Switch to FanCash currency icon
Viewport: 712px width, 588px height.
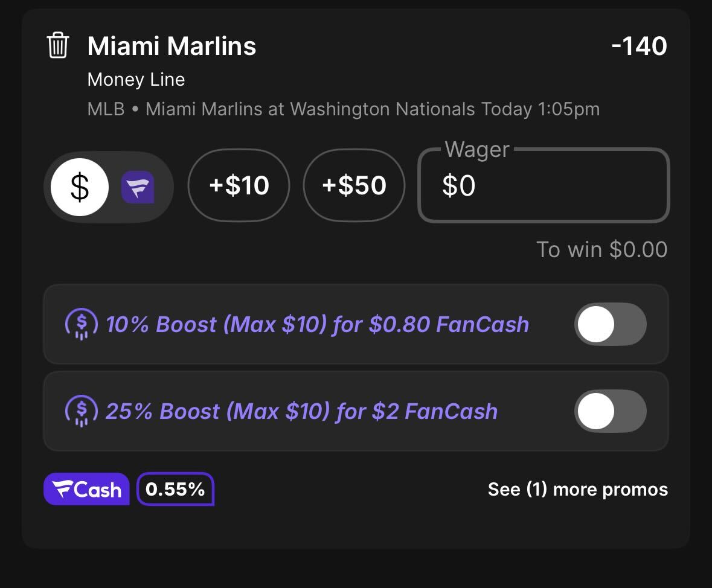point(138,187)
